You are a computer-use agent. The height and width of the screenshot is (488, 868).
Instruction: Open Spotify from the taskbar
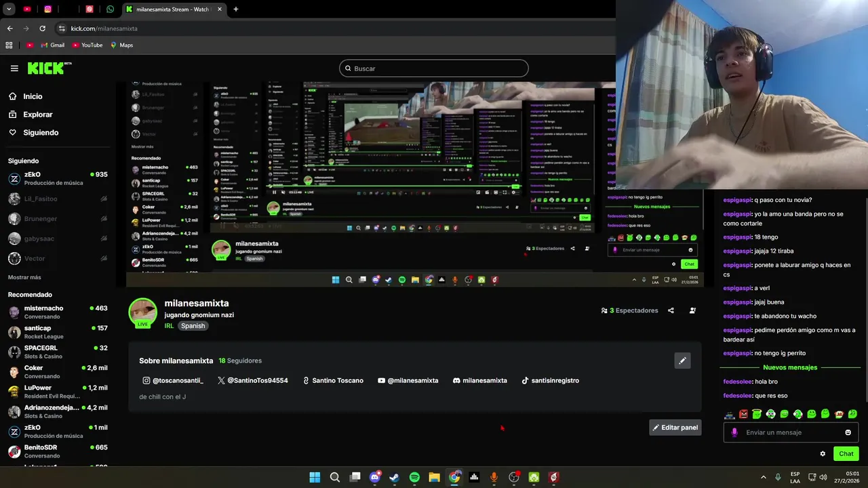pos(414,477)
